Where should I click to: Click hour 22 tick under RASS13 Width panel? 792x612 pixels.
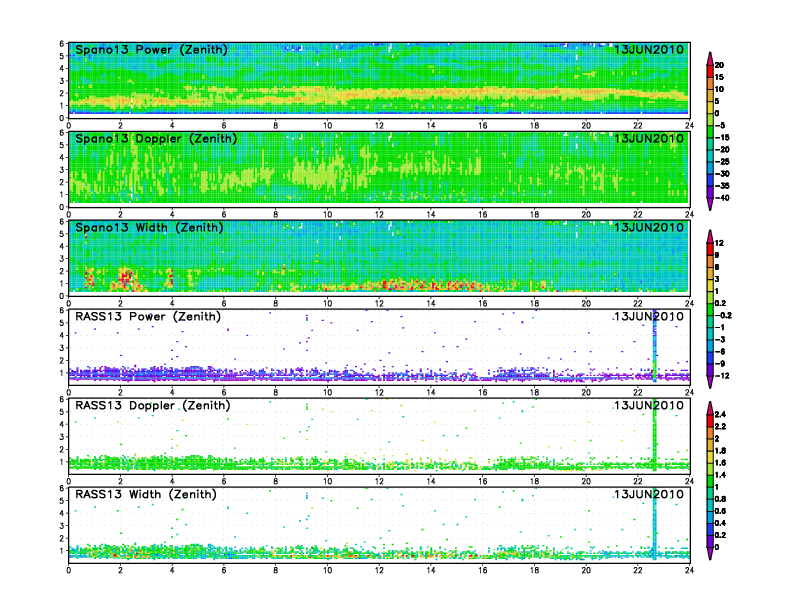[638, 571]
